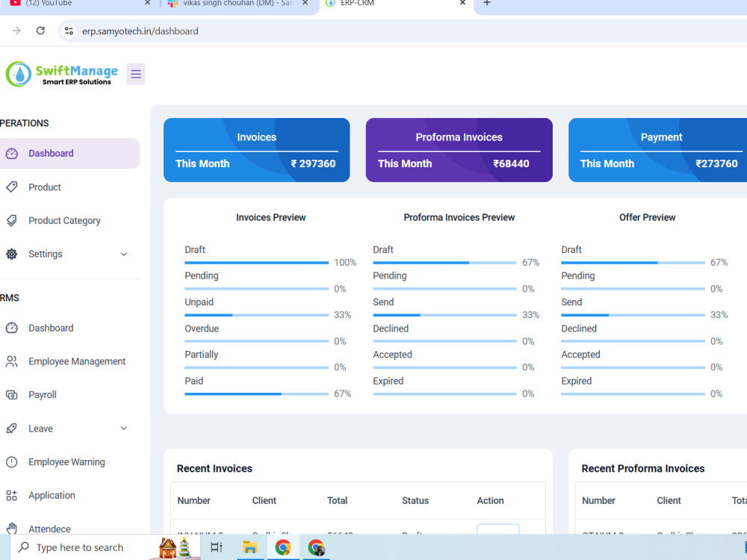Open File Explorer from taskbar

tap(249, 547)
